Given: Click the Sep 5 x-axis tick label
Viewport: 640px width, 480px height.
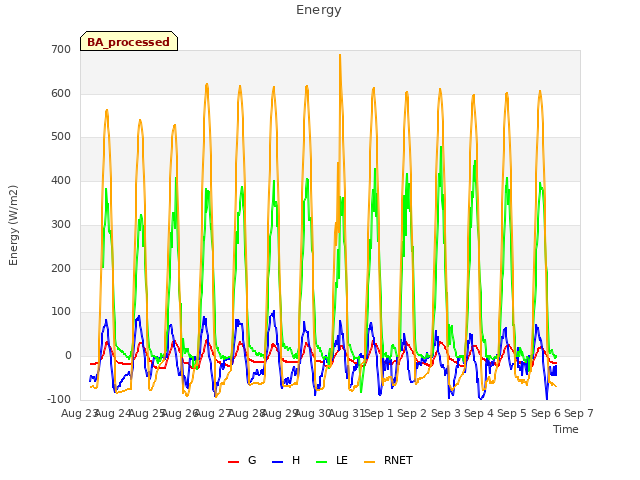Looking at the screenshot, I should (512, 413).
